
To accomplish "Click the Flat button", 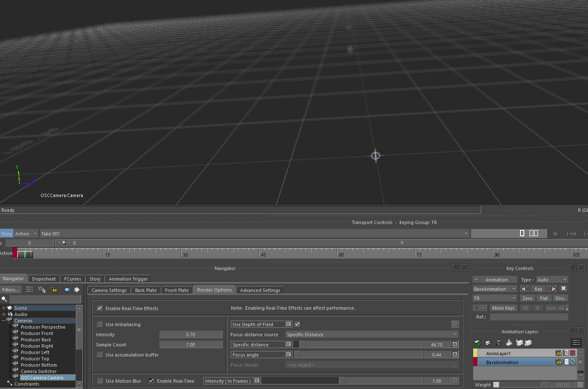I will (544, 298).
